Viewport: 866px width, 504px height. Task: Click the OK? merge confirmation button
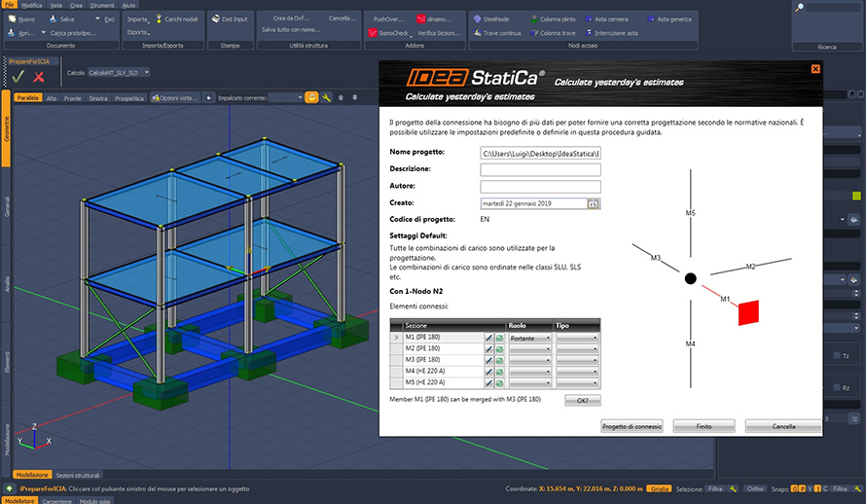(x=582, y=400)
